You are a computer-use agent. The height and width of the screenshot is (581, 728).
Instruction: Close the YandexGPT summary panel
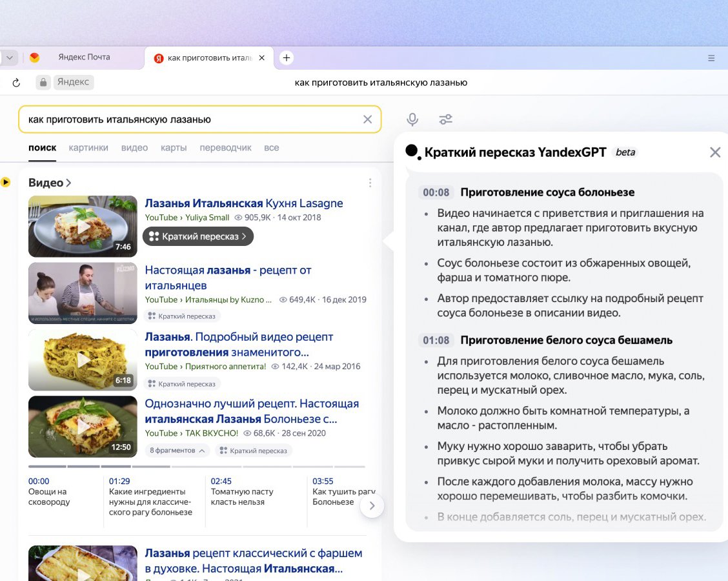click(x=715, y=152)
